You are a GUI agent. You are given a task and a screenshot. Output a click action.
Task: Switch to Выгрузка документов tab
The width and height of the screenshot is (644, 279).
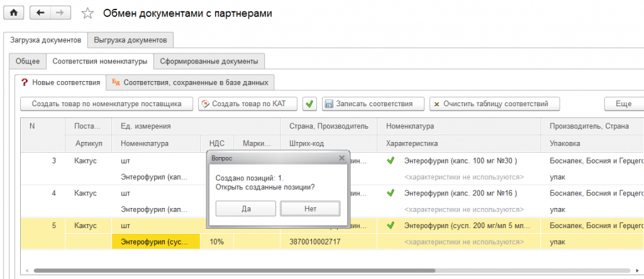[x=130, y=40]
